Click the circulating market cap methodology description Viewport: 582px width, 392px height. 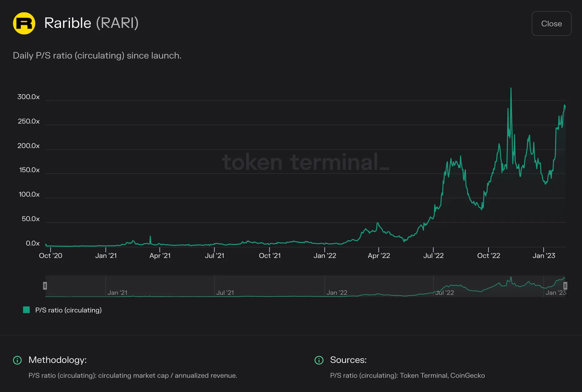133,376
